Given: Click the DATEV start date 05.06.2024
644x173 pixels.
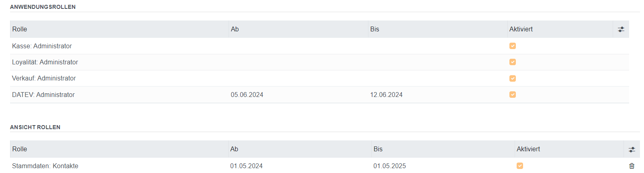Looking at the screenshot, I should [x=247, y=95].
